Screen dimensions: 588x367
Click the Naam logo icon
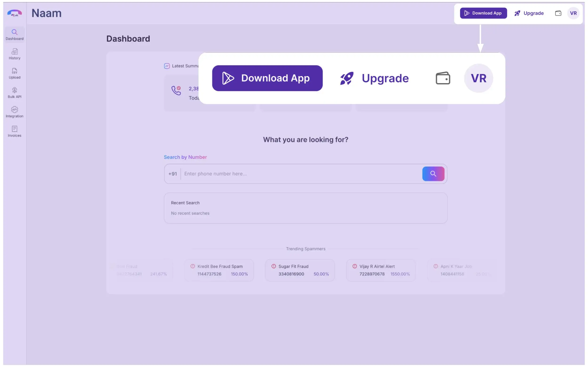pyautogui.click(x=14, y=13)
